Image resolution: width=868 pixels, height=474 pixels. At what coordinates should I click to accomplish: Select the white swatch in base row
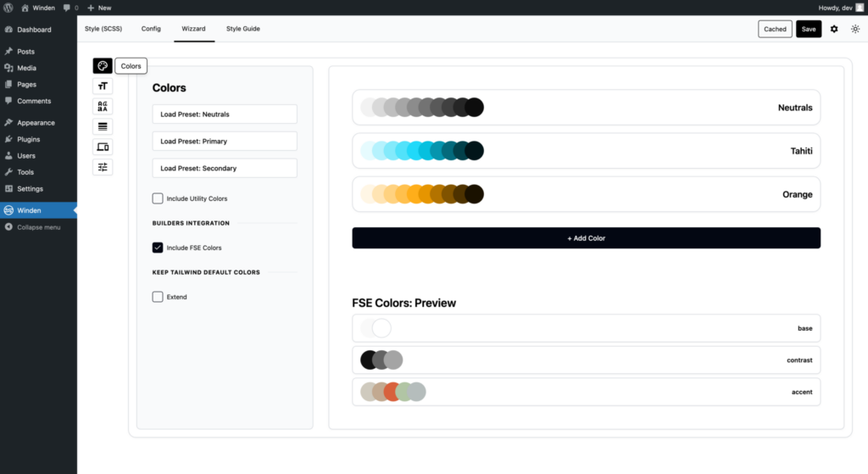pos(381,328)
